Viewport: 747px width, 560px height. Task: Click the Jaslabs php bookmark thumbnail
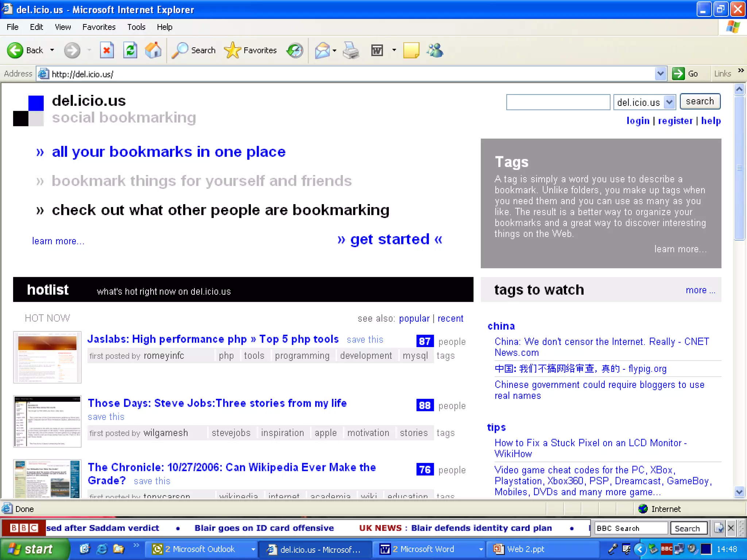(47, 357)
